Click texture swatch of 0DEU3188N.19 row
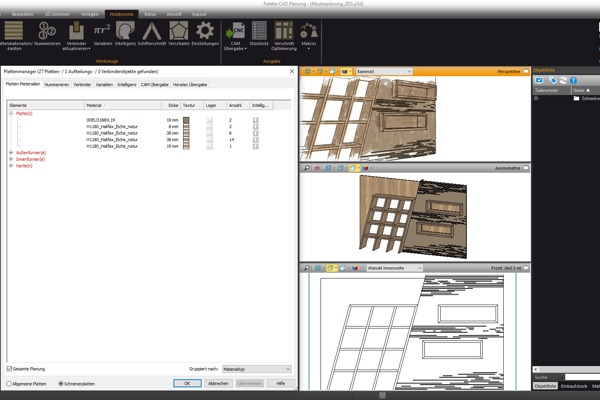Image resolution: width=600 pixels, height=400 pixels. pyautogui.click(x=186, y=119)
